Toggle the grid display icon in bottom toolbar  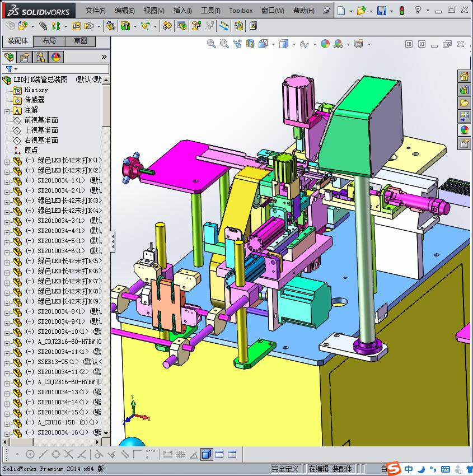(x=181, y=454)
